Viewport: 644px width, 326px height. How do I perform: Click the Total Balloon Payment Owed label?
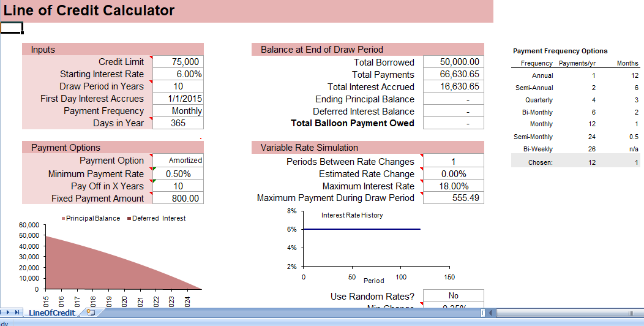pyautogui.click(x=353, y=123)
